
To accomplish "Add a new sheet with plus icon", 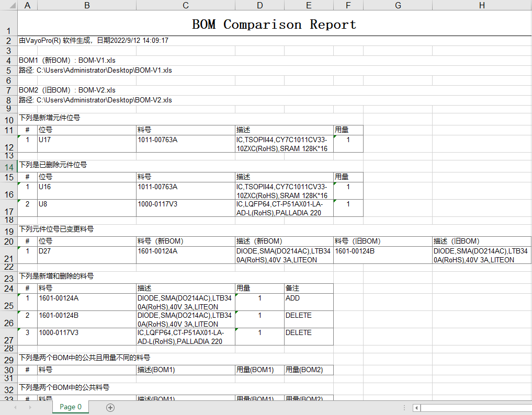I will pyautogui.click(x=110, y=407).
